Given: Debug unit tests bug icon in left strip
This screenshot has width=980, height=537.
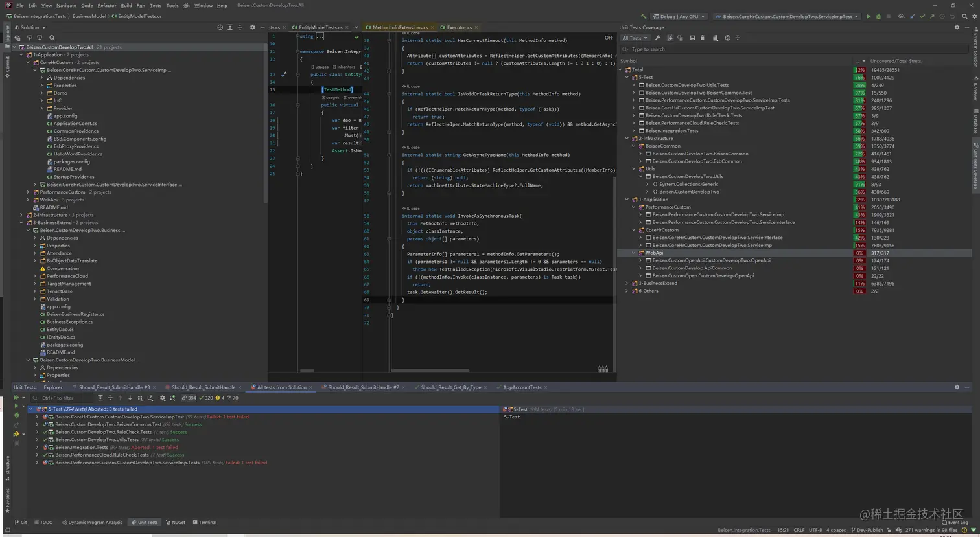Looking at the screenshot, I should click(16, 415).
